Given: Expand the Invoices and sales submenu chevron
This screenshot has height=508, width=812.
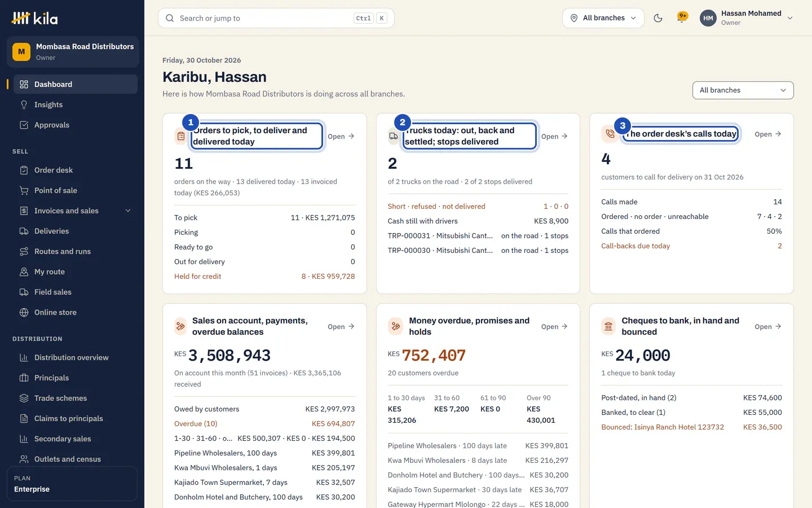Looking at the screenshot, I should coord(128,211).
